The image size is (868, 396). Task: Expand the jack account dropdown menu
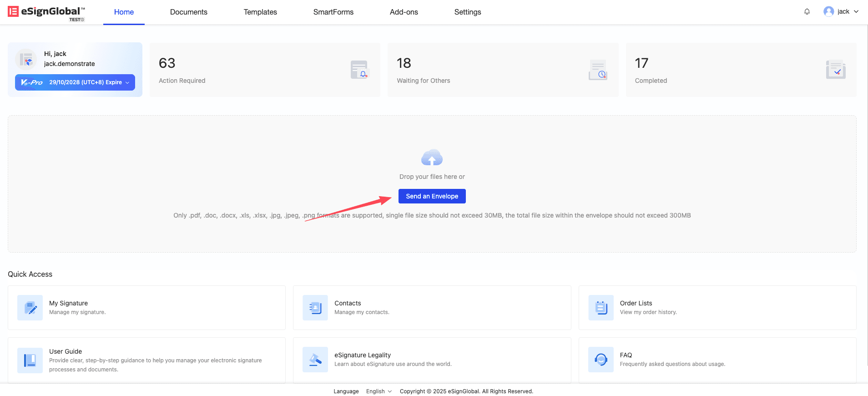click(x=856, y=12)
